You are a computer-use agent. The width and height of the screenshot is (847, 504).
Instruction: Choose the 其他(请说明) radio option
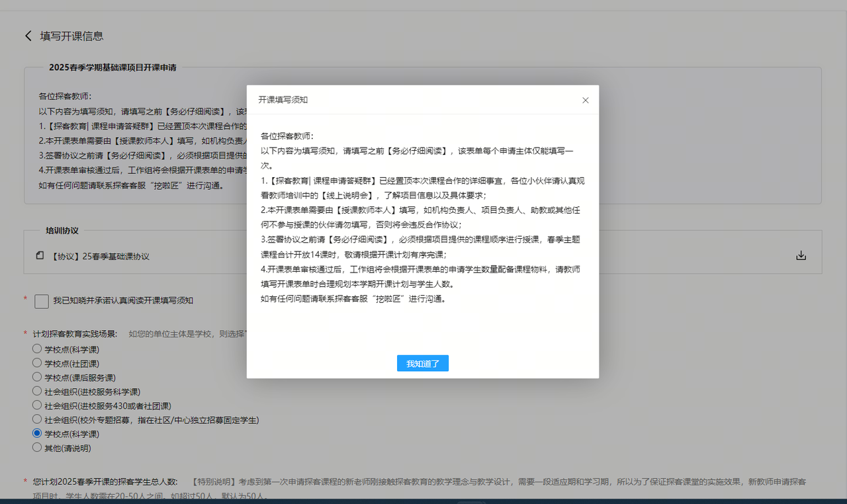[37, 448]
